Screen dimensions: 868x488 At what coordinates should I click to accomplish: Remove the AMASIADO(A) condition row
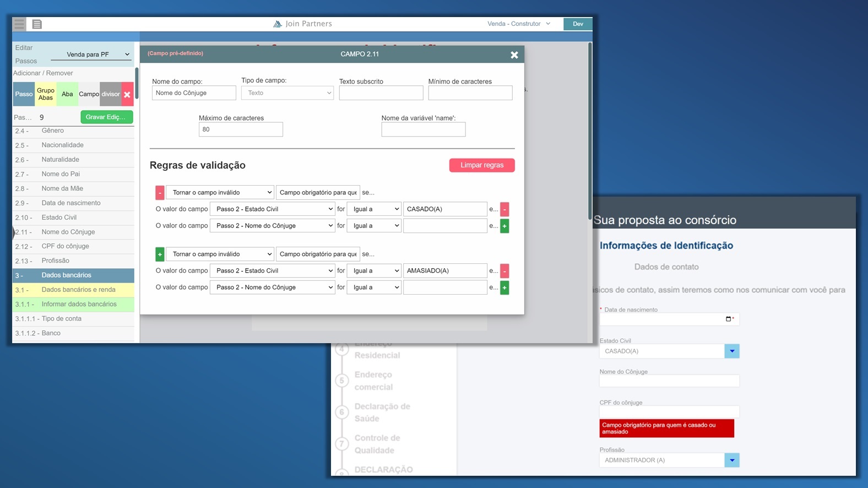(504, 271)
